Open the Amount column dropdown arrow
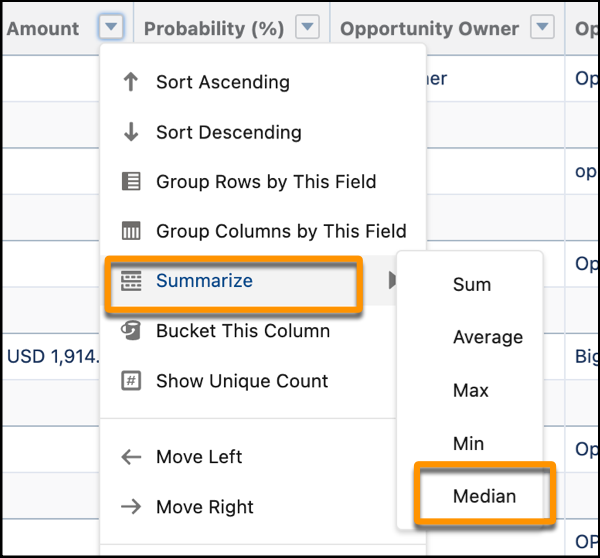 pyautogui.click(x=112, y=28)
